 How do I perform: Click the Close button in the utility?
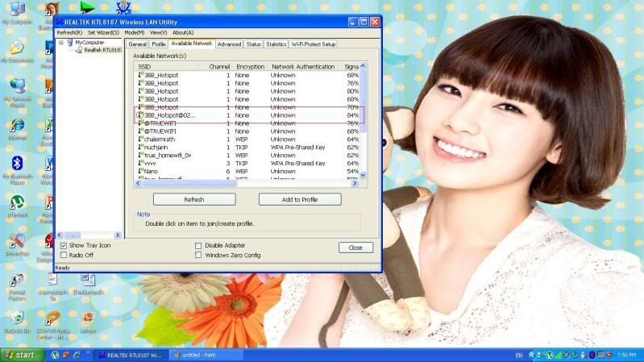pyautogui.click(x=355, y=248)
